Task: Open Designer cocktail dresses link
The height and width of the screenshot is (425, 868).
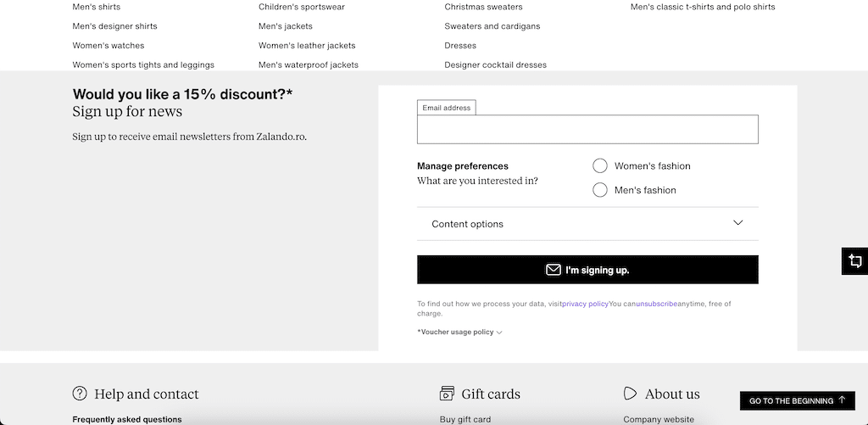Action: coord(495,65)
